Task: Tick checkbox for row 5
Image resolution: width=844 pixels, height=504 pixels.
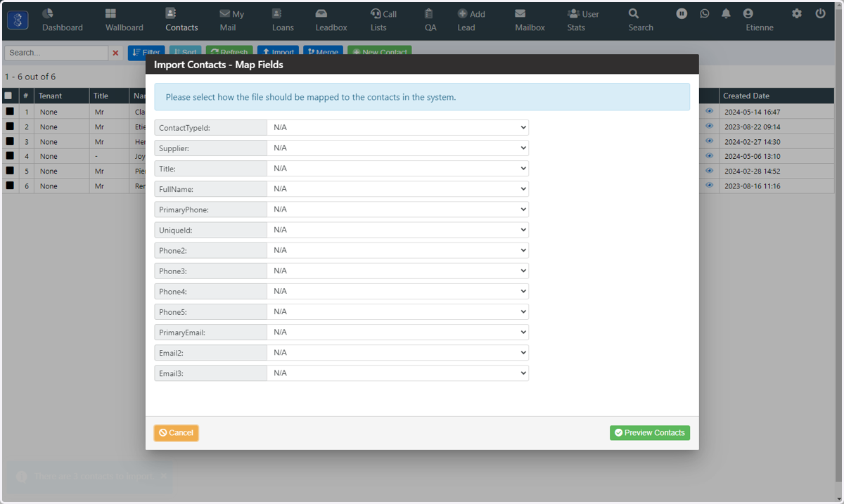Action: 10,170
